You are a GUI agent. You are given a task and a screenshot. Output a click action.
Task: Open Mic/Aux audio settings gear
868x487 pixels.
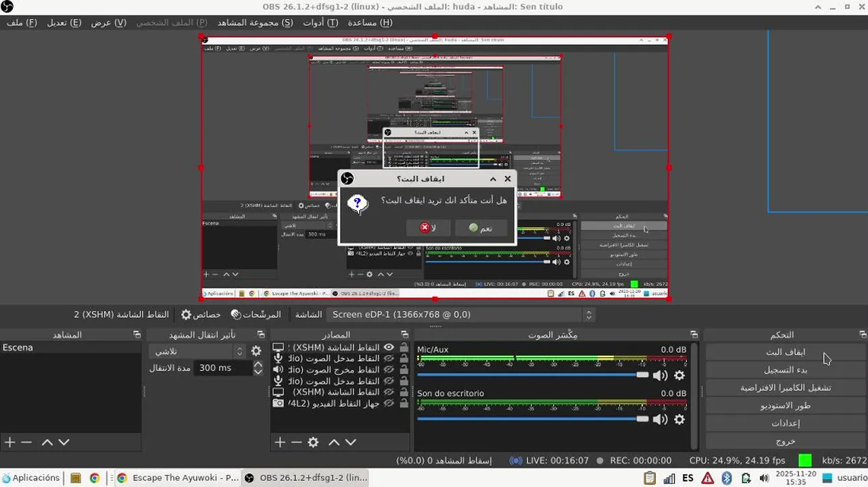(x=679, y=375)
